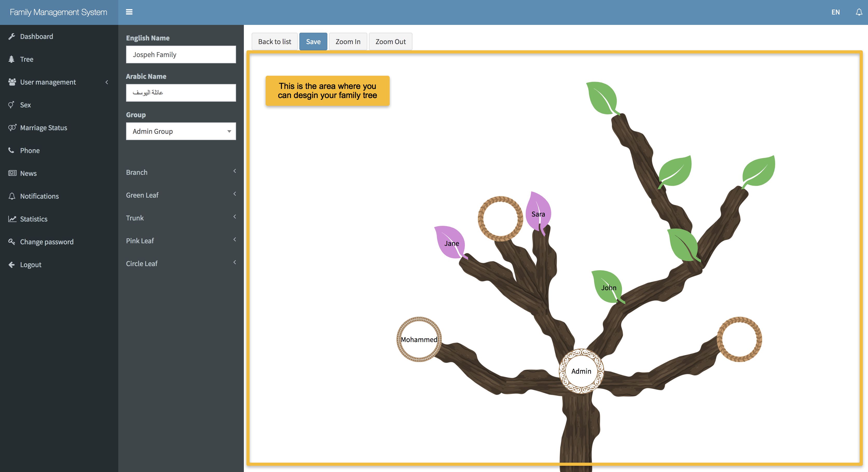Expand the Branch section
The image size is (868, 472).
(181, 172)
